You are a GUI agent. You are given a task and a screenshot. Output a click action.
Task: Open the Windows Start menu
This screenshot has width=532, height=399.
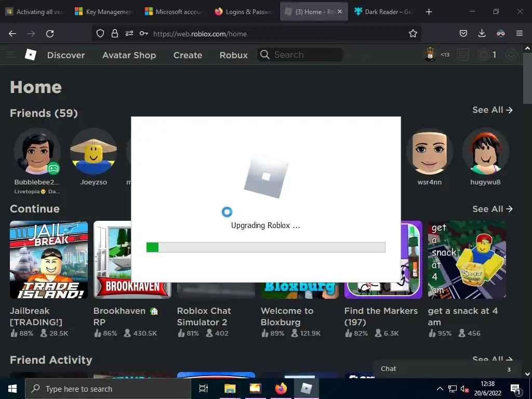pyautogui.click(x=12, y=389)
